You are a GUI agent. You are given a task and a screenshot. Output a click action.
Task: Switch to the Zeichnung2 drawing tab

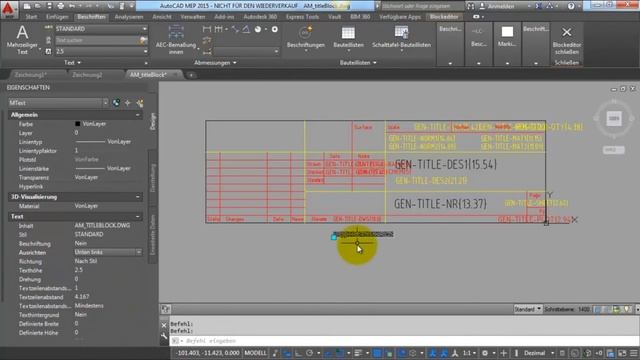87,75
